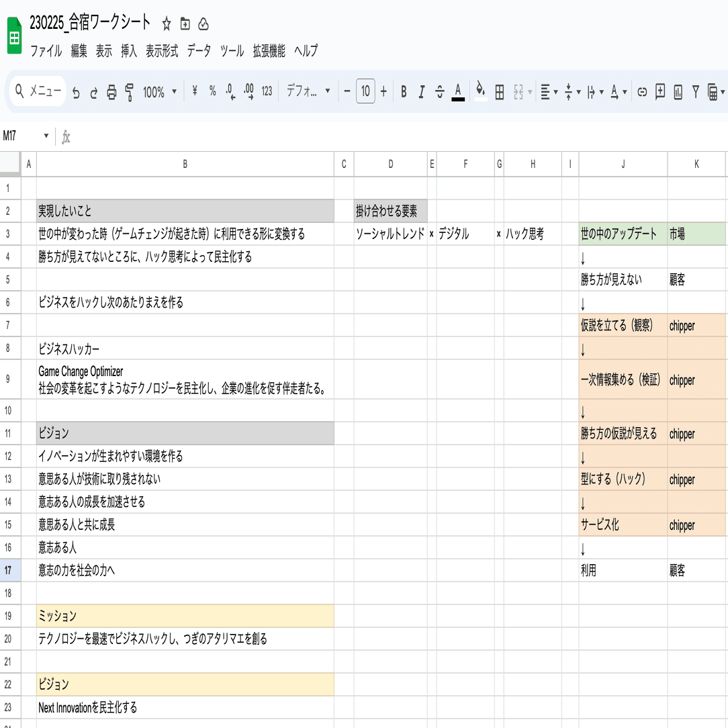This screenshot has width=728, height=728.
Task: Add a comment with the comment icon
Action: [x=659, y=91]
